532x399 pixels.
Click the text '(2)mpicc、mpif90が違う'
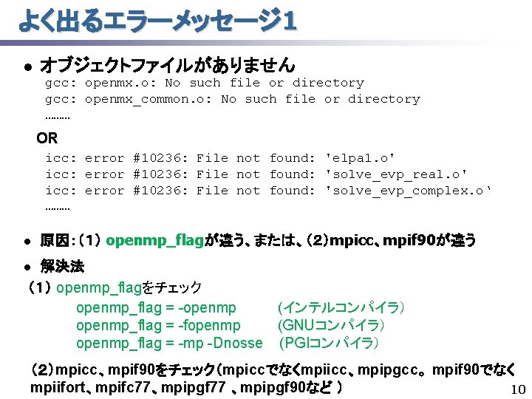pyautogui.click(x=391, y=240)
